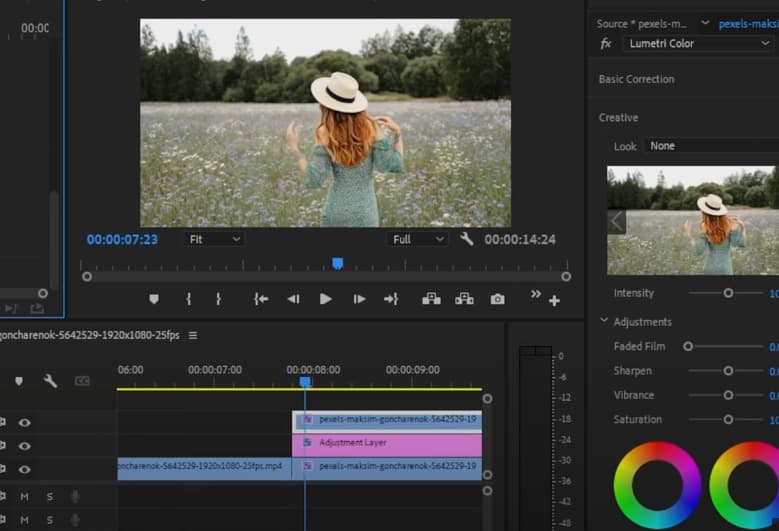Open the Fit zoom level dropdown
The height and width of the screenshot is (531, 779).
pos(213,239)
